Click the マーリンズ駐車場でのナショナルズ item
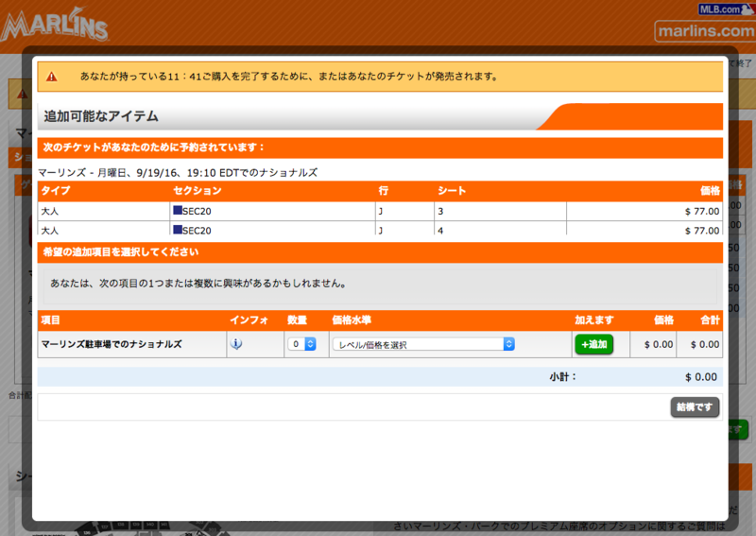Screen dimensions: 756x536 point(112,344)
